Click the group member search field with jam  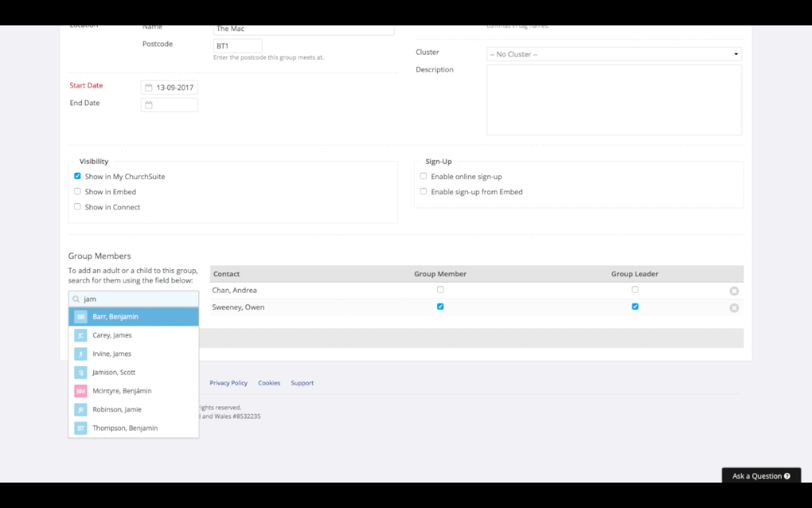point(134,299)
